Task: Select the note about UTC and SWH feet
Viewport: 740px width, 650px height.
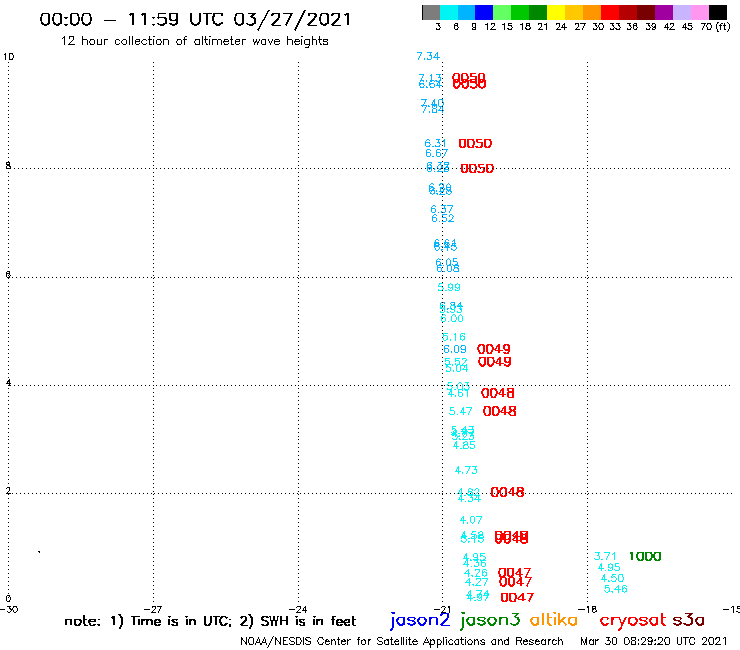Action: pos(210,621)
